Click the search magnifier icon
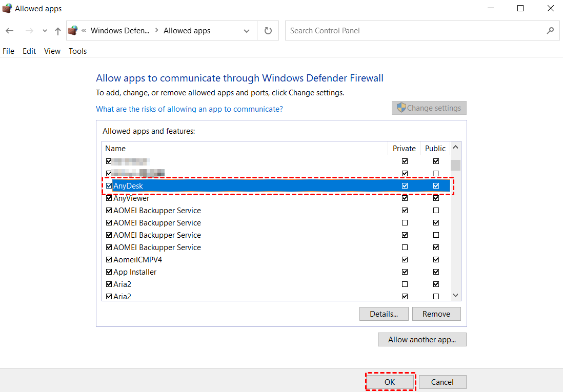Viewport: 563px width, 392px height. [x=550, y=31]
